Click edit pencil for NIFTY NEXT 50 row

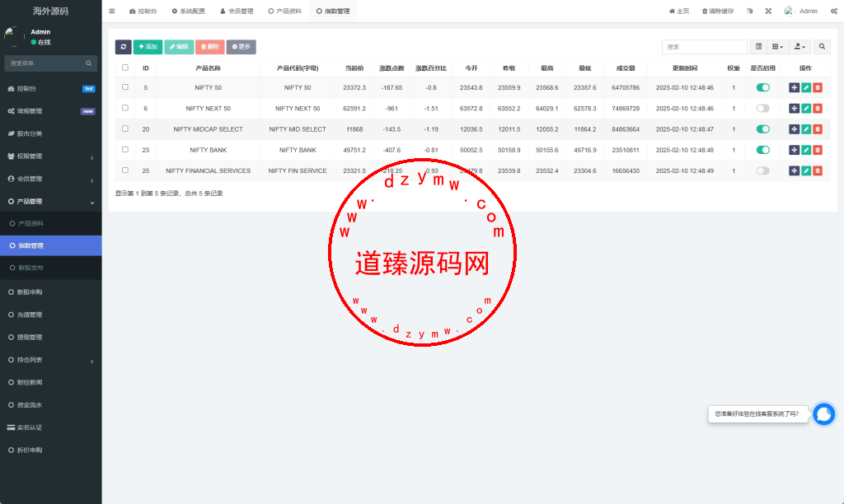[x=806, y=109]
